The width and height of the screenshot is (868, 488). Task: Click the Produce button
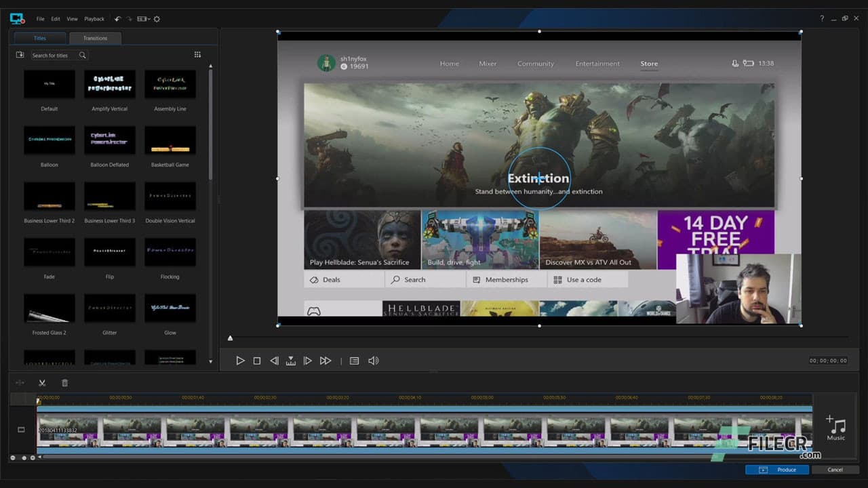click(x=777, y=469)
